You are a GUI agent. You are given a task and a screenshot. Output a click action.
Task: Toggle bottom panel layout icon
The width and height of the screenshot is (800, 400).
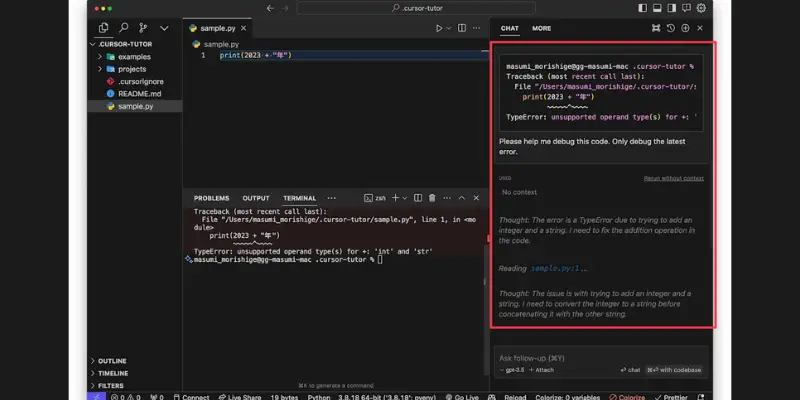[x=657, y=8]
